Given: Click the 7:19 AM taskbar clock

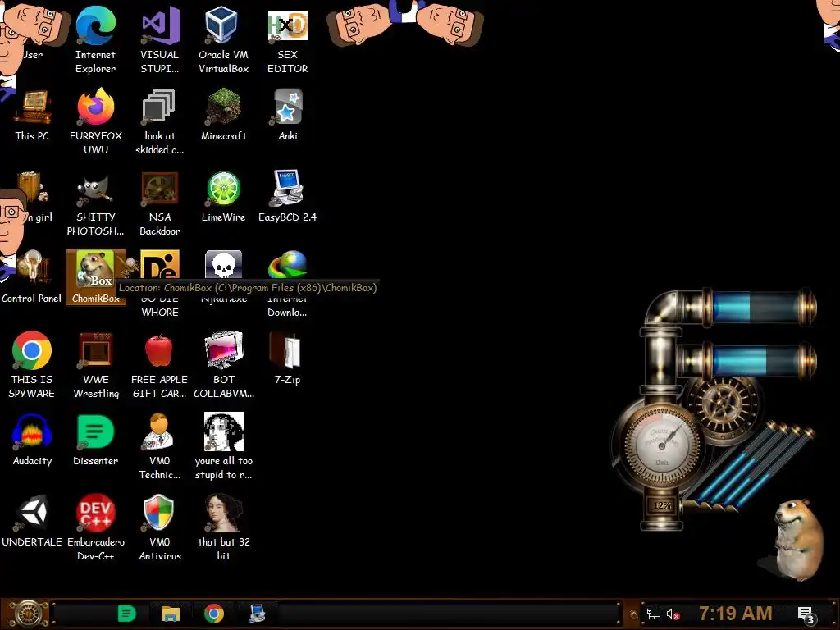Looking at the screenshot, I should click(x=735, y=614).
